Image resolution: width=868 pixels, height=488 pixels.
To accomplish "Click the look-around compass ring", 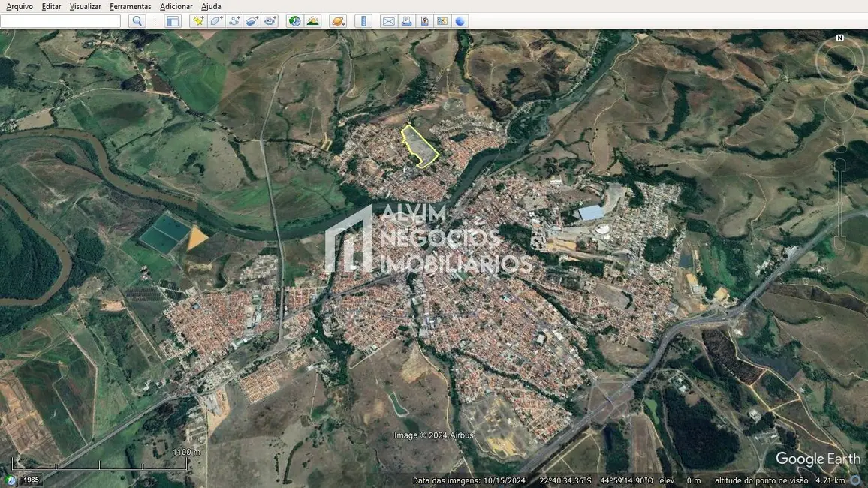I will [839, 62].
